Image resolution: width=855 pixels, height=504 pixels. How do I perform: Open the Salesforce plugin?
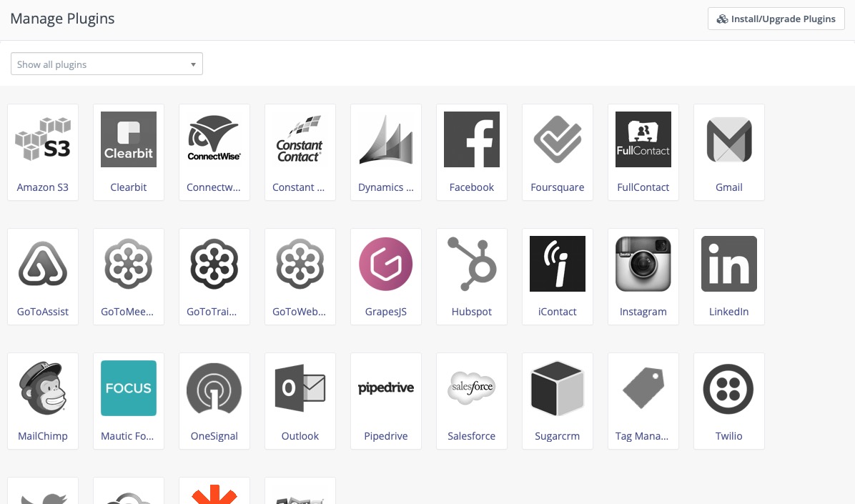pos(472,400)
